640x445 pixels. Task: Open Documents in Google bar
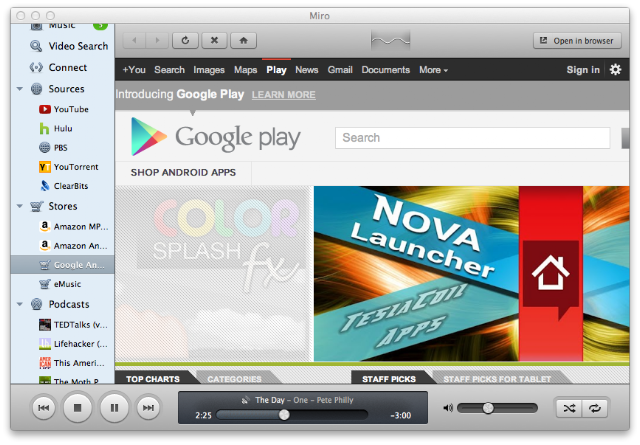[x=386, y=70]
